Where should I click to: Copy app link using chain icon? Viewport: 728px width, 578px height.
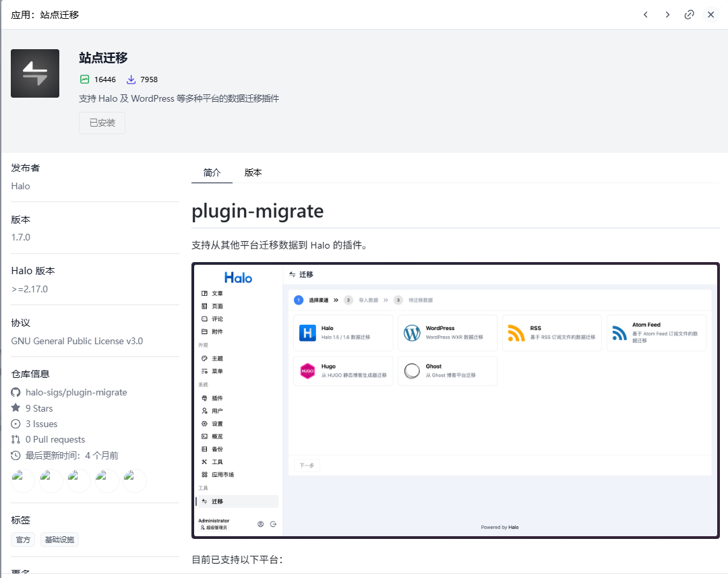pos(689,14)
